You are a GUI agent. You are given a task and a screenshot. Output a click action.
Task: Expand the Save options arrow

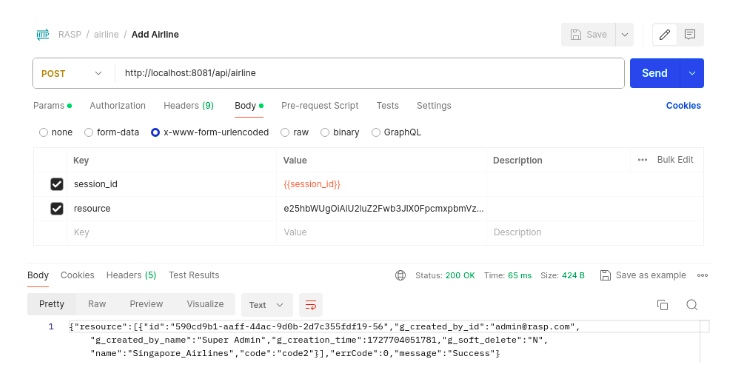point(625,35)
